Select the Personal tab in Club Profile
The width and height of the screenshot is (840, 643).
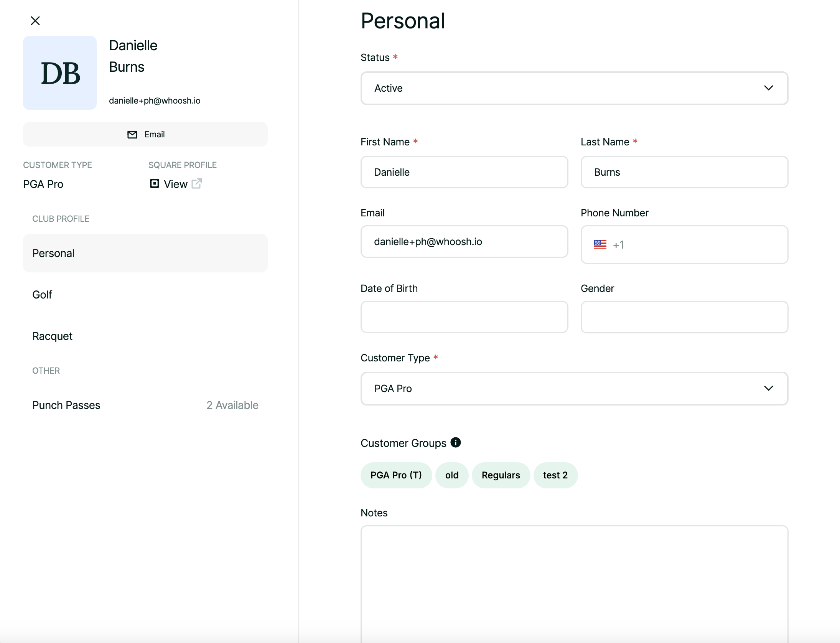point(145,253)
